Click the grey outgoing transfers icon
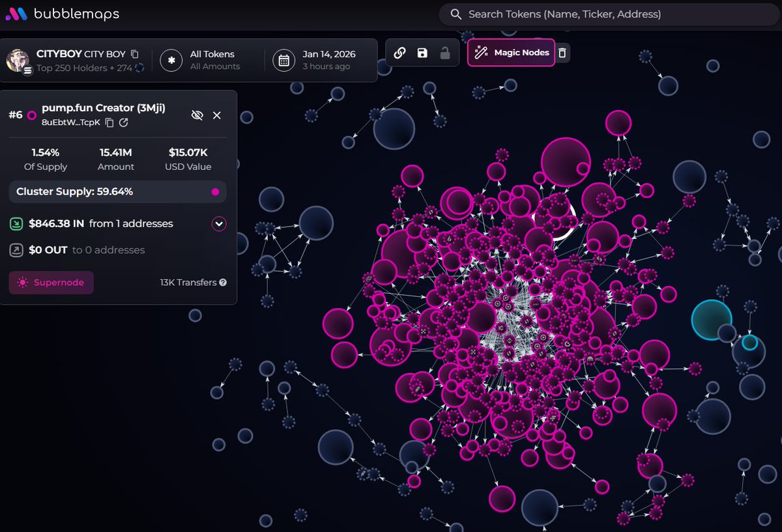 click(16, 250)
